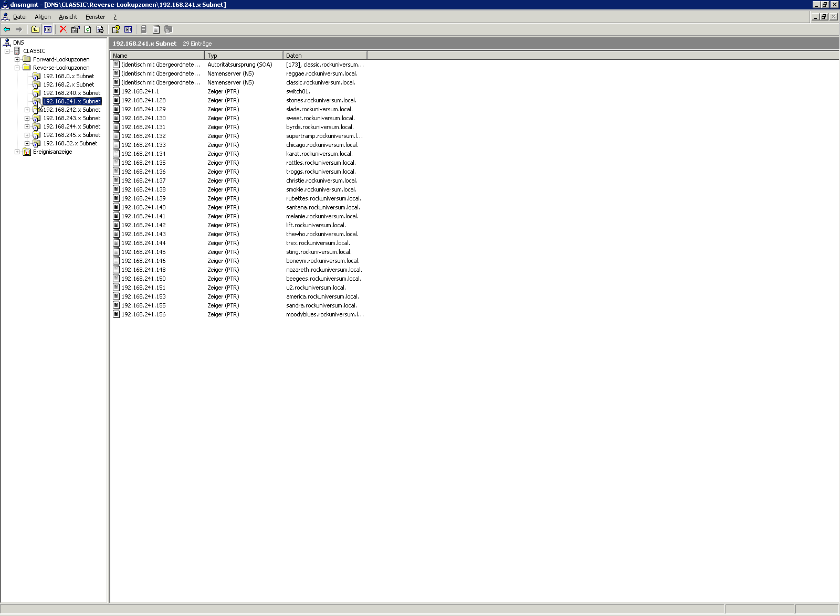Open the Help toolbar icon
This screenshot has height=616, width=840.
coord(115,29)
